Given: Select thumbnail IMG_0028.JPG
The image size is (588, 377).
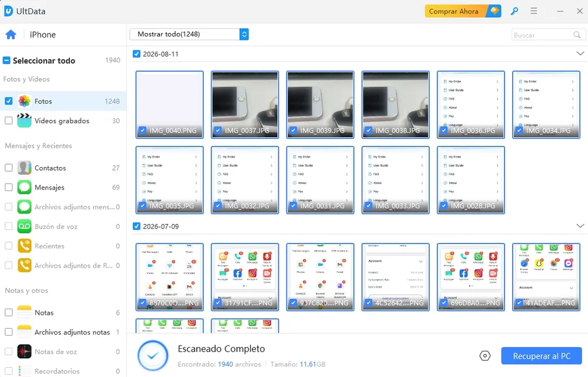Looking at the screenshot, I should 471,180.
